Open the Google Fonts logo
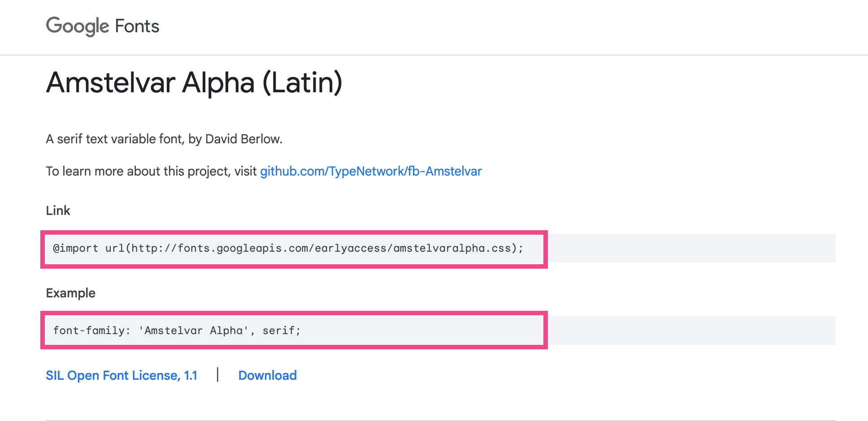Viewport: 868px width, 421px height. click(x=103, y=26)
